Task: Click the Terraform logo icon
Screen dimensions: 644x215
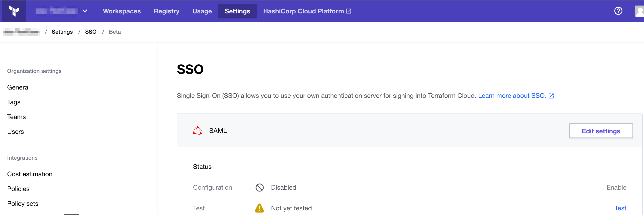Action: (14, 11)
